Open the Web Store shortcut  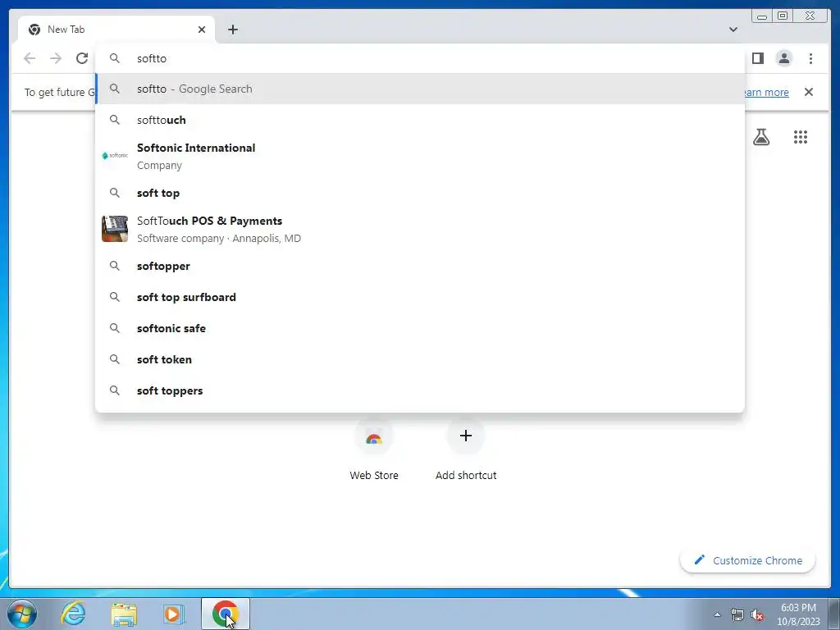(374, 451)
